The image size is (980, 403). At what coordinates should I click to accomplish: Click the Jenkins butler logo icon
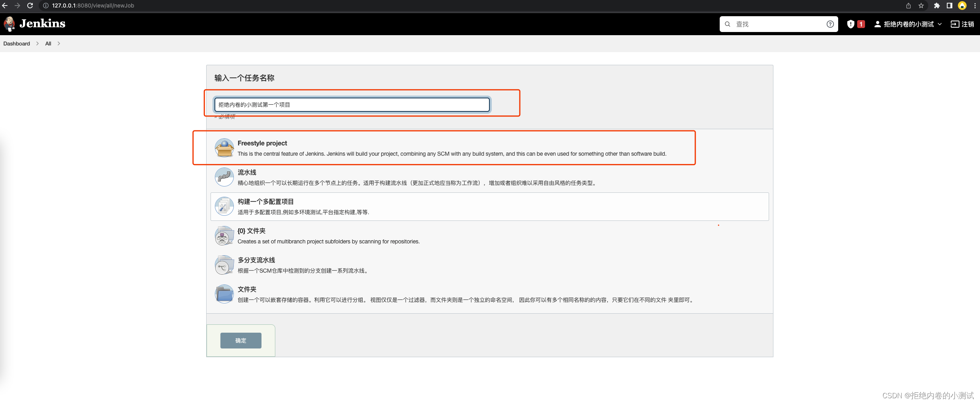pyautogui.click(x=9, y=24)
